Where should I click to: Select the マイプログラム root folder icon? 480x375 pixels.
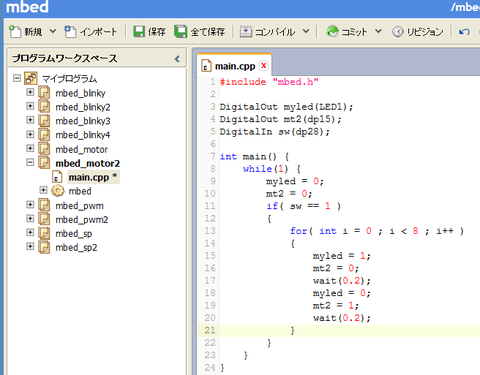coord(31,78)
